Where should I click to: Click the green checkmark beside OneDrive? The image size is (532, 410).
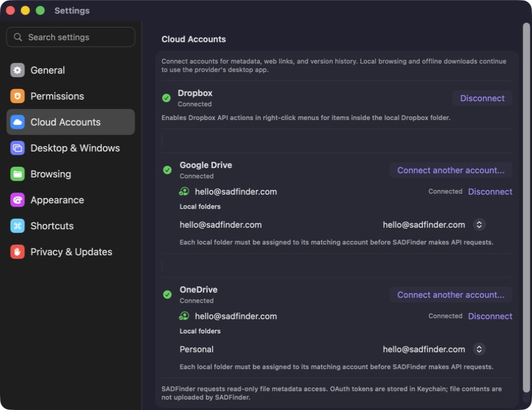coord(167,295)
